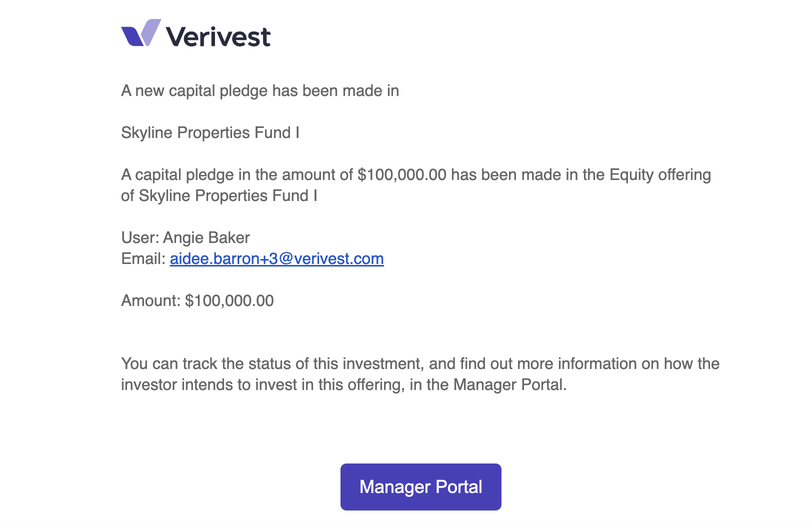Image resolution: width=812 pixels, height=528 pixels.
Task: Click 'of Skyline Properties Fund I' text line
Action: [x=219, y=195]
